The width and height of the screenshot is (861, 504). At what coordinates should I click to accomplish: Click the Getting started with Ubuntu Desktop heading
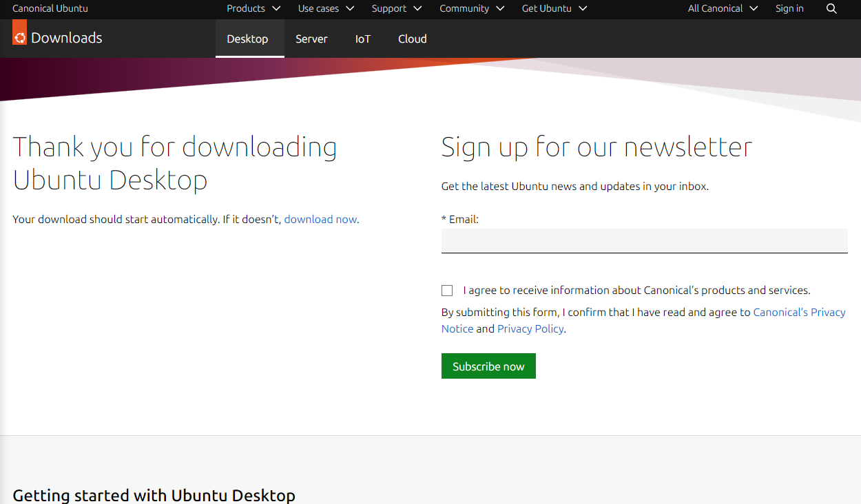[x=154, y=495]
